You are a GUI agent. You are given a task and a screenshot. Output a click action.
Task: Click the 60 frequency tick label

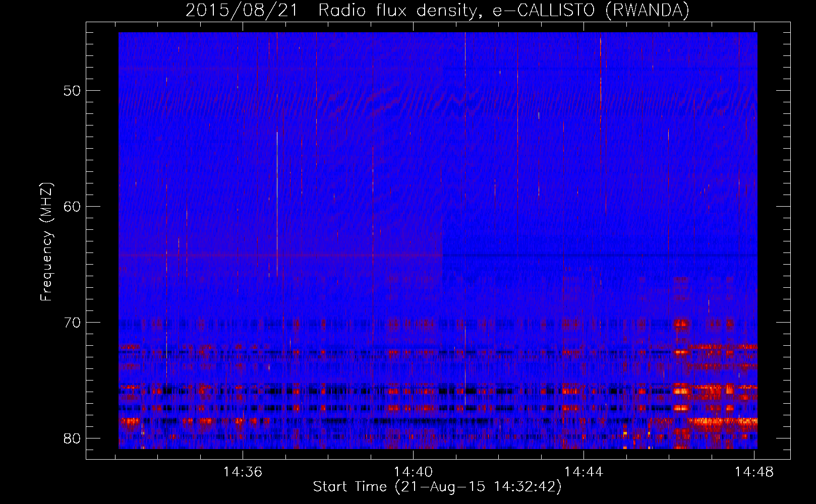point(72,207)
